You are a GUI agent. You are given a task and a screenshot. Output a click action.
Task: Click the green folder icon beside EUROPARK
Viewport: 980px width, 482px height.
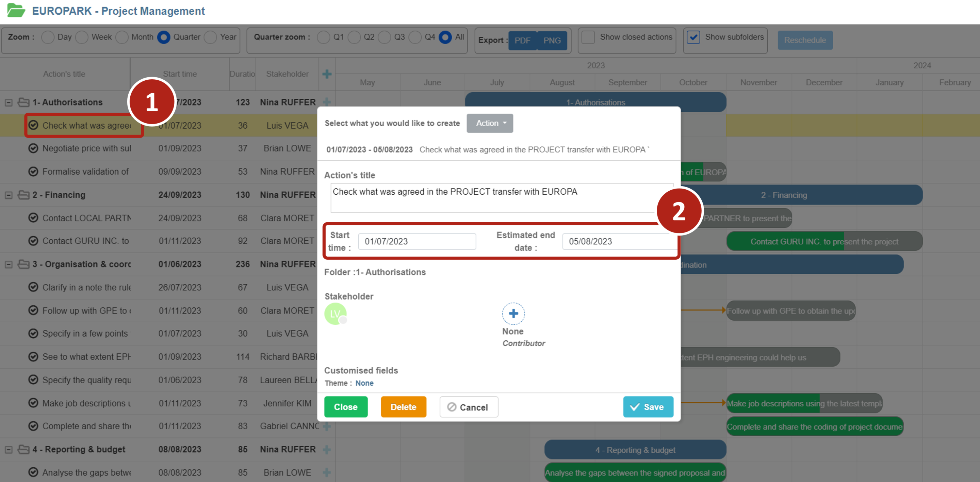16,10
